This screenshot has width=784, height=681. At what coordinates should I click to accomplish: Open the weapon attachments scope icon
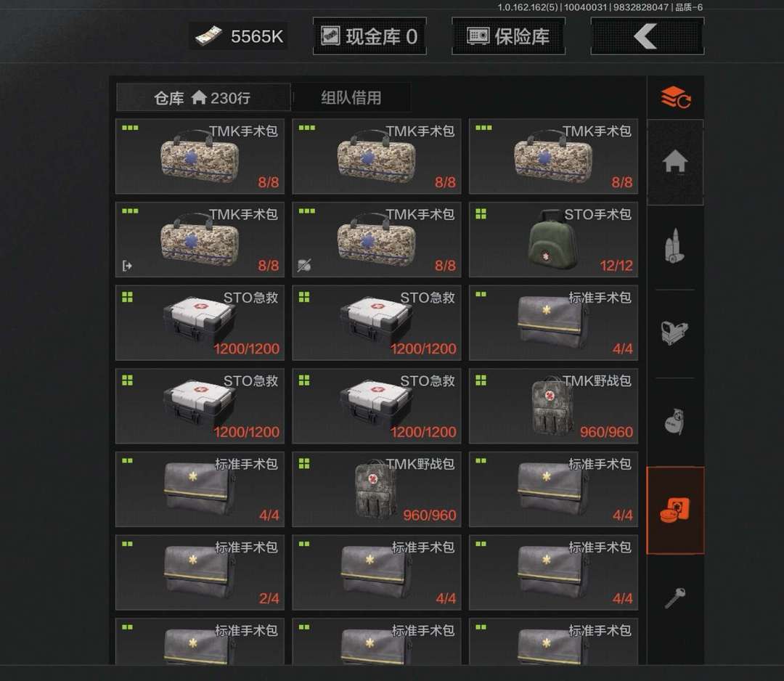[674, 332]
